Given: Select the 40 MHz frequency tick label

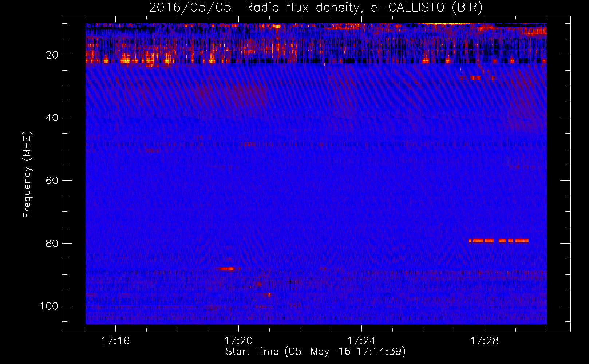Looking at the screenshot, I should pos(52,118).
